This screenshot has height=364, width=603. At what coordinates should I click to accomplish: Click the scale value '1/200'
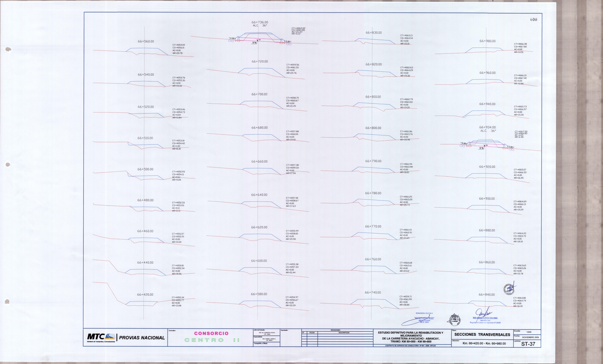(x=529, y=332)
